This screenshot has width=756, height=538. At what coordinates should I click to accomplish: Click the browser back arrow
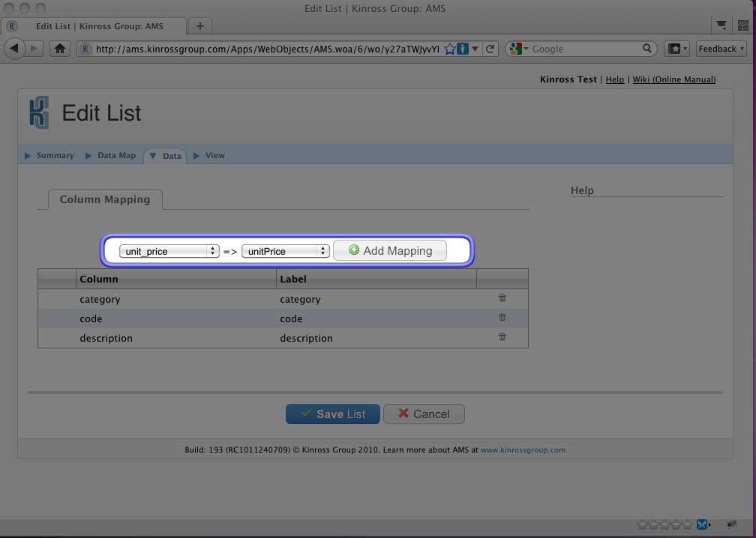pyautogui.click(x=15, y=49)
